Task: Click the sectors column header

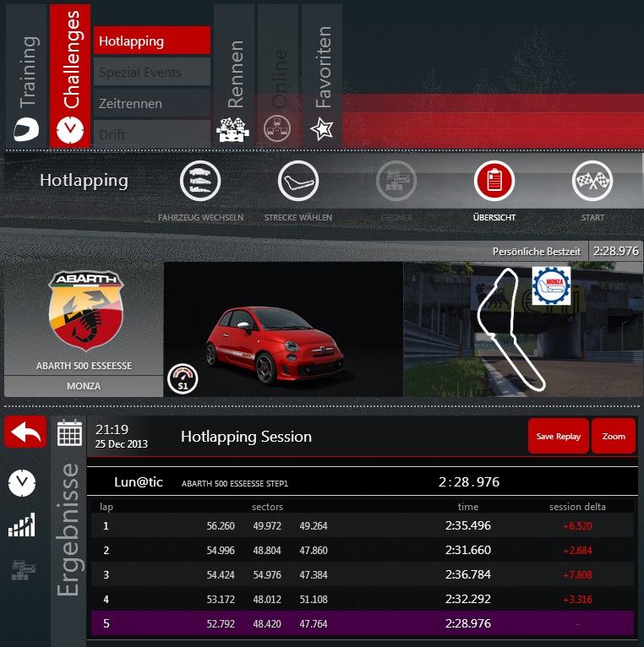Action: 268,506
